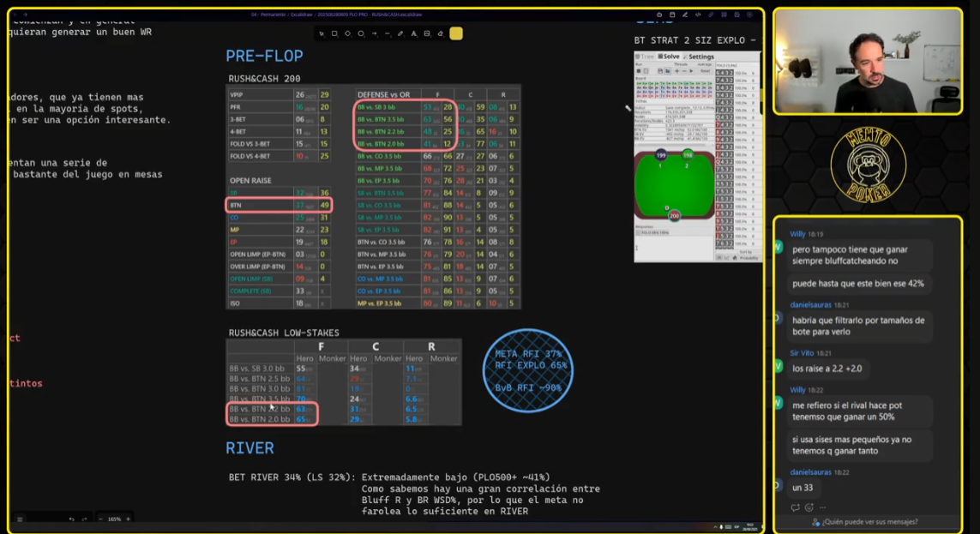
Task: Zoom out with the minus button
Action: [100, 519]
